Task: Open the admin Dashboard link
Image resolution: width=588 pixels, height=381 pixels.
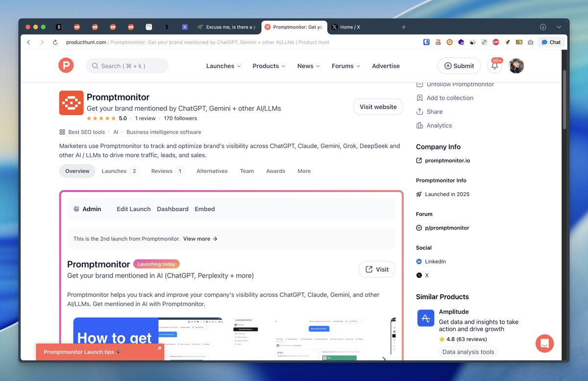Action: (x=172, y=209)
